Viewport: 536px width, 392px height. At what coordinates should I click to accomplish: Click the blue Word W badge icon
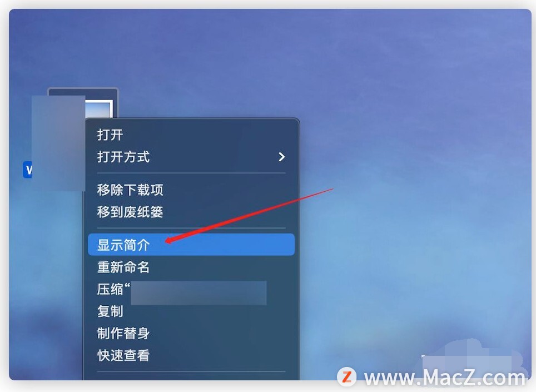tap(27, 170)
